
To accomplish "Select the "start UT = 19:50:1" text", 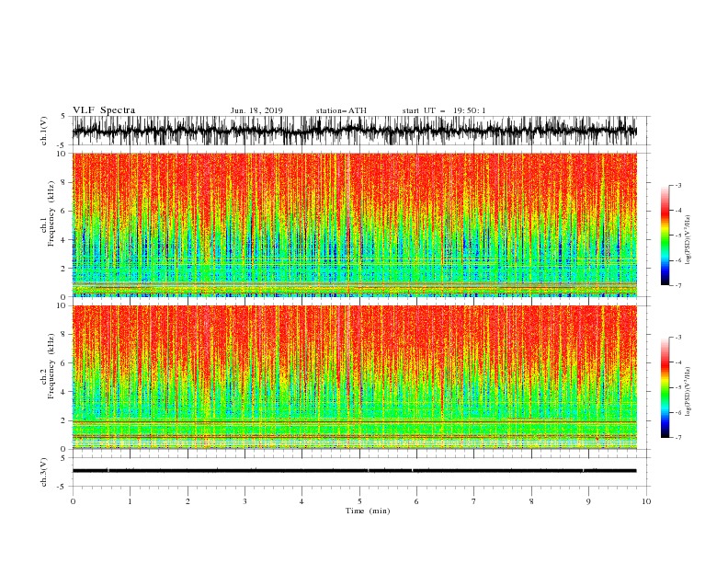I will [444, 110].
